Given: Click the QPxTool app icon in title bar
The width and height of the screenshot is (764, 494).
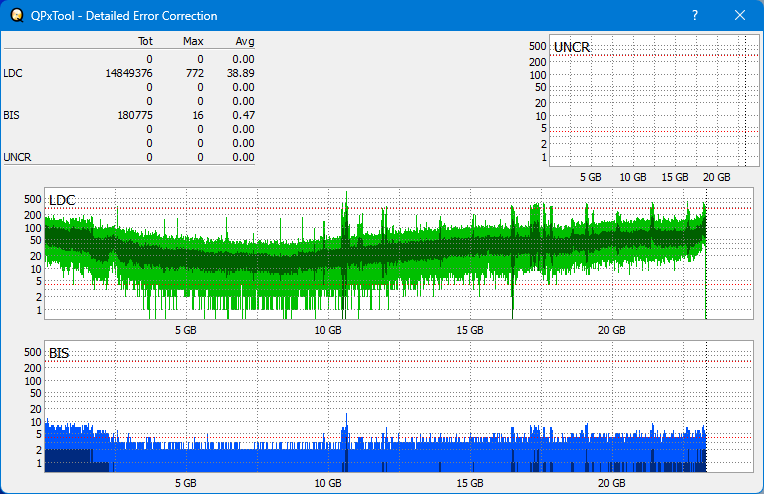Looking at the screenshot, I should tap(15, 16).
